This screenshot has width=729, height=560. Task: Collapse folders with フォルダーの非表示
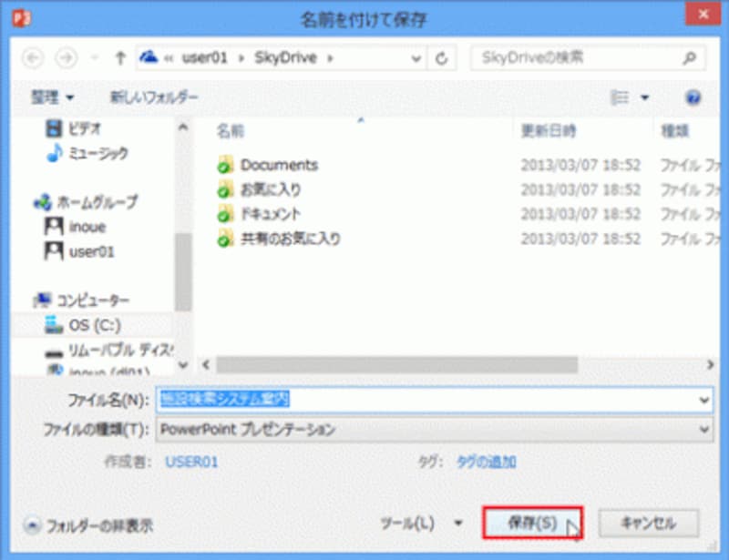[x=88, y=525]
